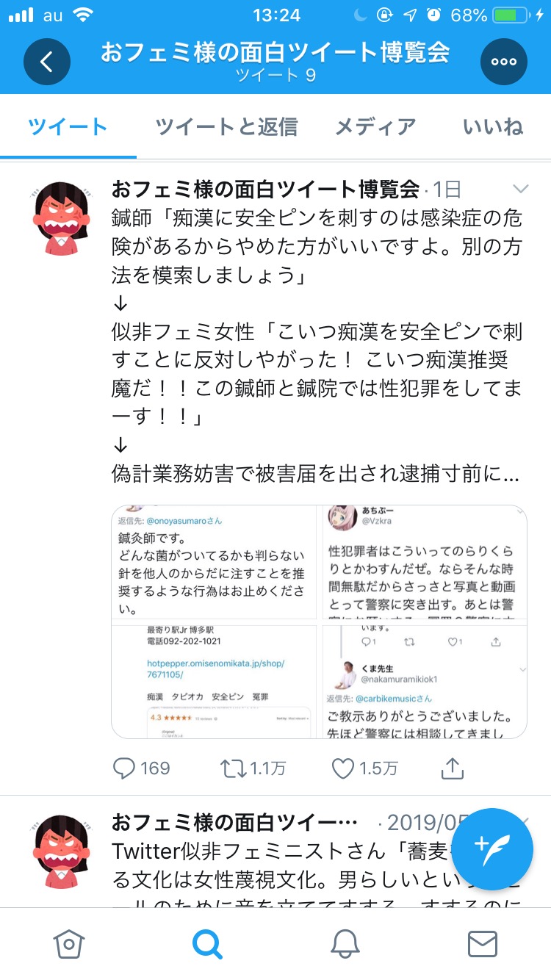Tap the share upload icon
The image size is (551, 980).
[x=453, y=768]
